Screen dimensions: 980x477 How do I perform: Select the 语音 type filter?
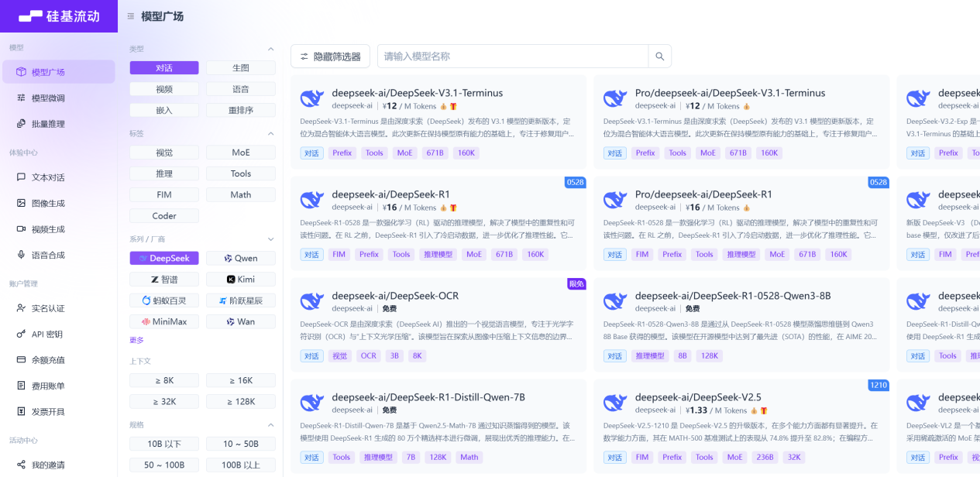pos(241,89)
